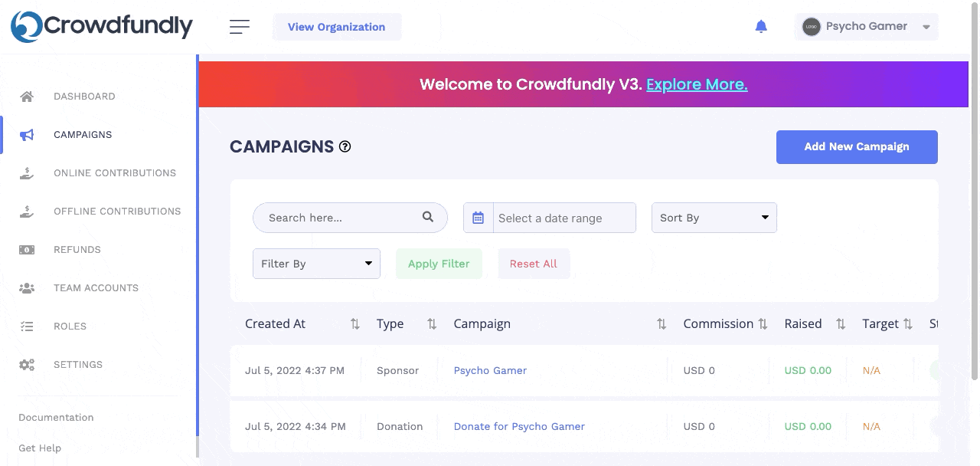
Task: Click the help icon beside the Campaigns heading
Action: [x=345, y=146]
